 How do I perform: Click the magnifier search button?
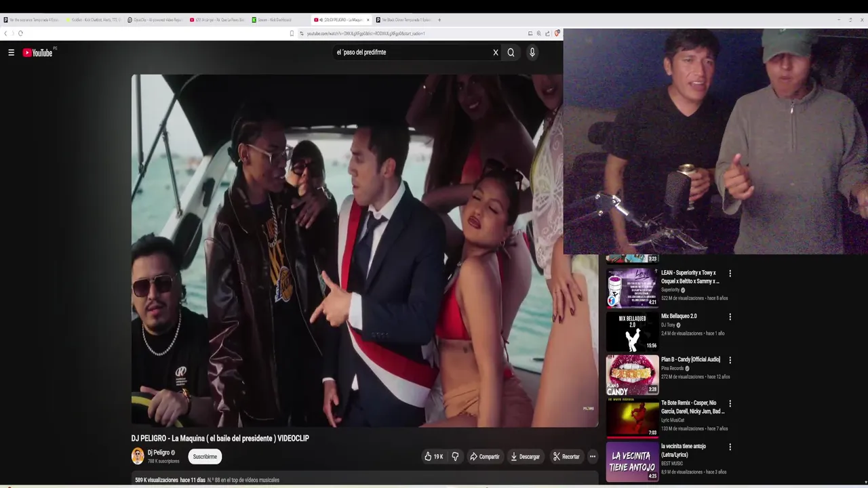click(511, 52)
